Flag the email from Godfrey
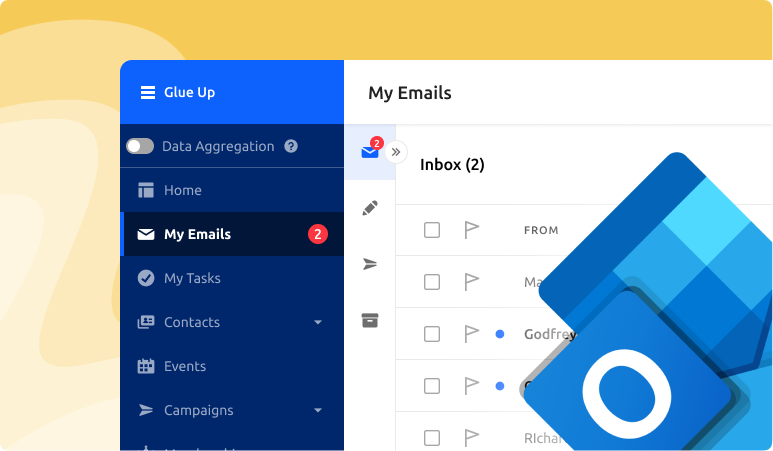 tap(472, 334)
